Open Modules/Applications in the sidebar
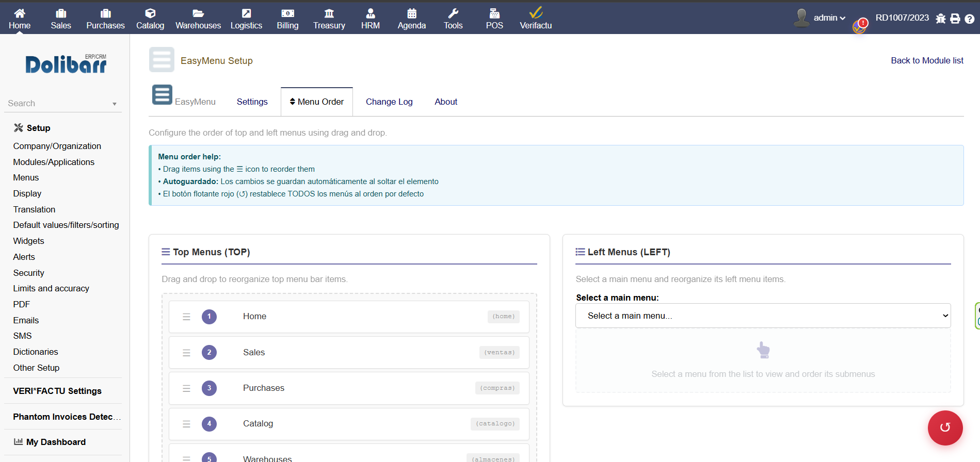The width and height of the screenshot is (980, 462). [54, 162]
